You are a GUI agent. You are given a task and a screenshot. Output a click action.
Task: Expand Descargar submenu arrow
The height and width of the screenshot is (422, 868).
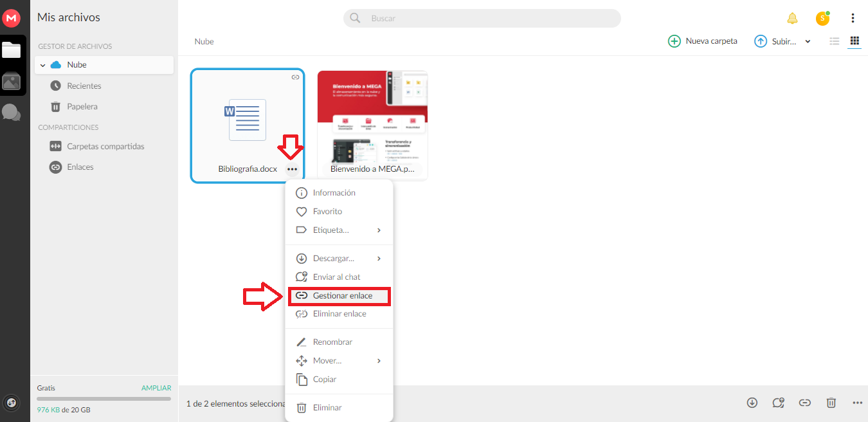pos(379,259)
